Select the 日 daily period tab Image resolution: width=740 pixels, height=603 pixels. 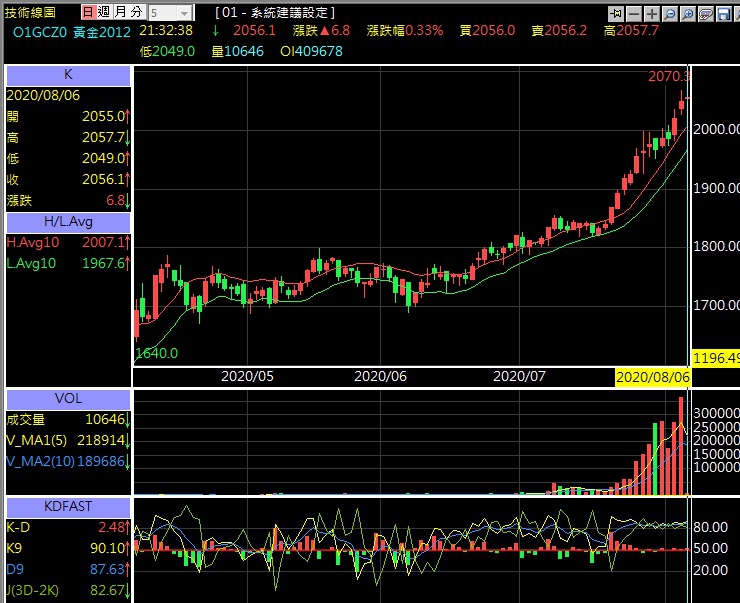(x=88, y=12)
